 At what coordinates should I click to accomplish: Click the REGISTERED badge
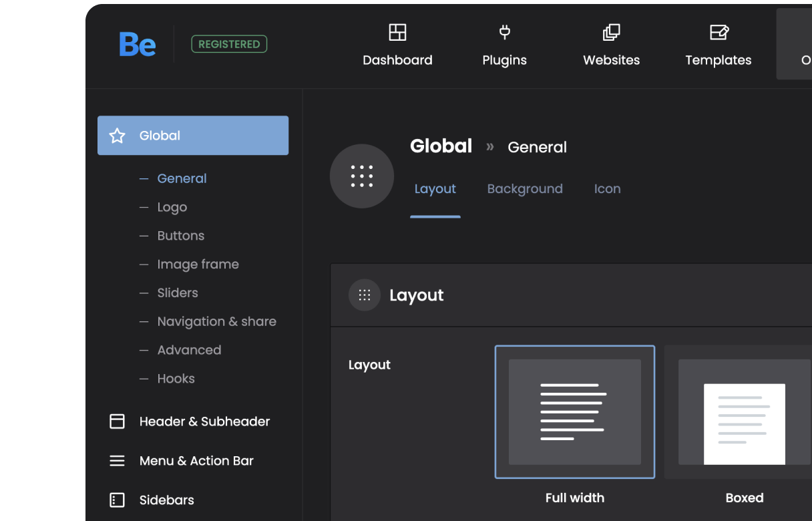(229, 43)
